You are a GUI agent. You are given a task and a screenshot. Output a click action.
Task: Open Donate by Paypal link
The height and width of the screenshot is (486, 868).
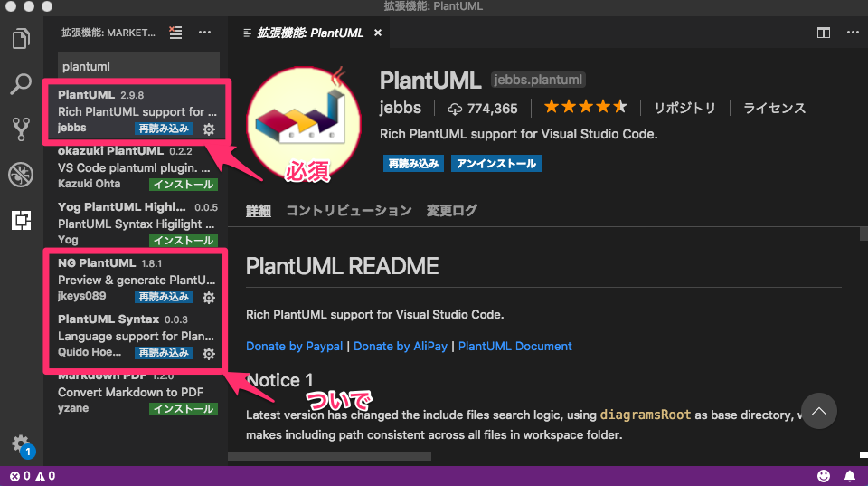(x=294, y=347)
